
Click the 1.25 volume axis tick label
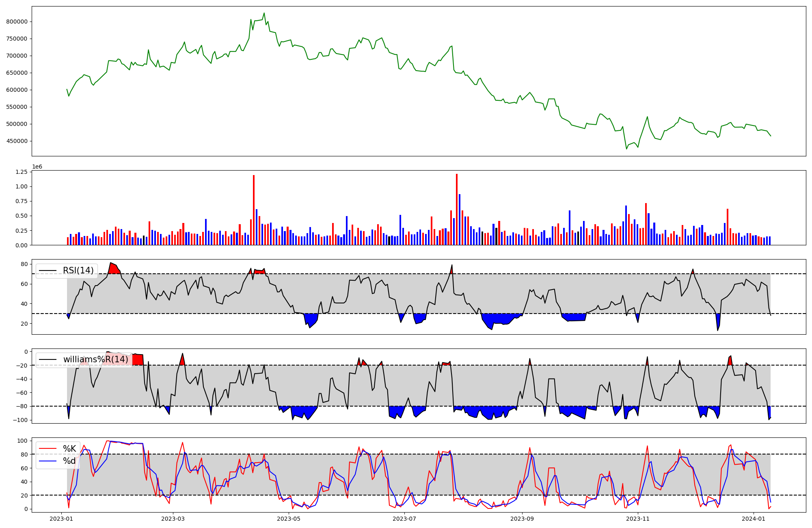click(21, 172)
